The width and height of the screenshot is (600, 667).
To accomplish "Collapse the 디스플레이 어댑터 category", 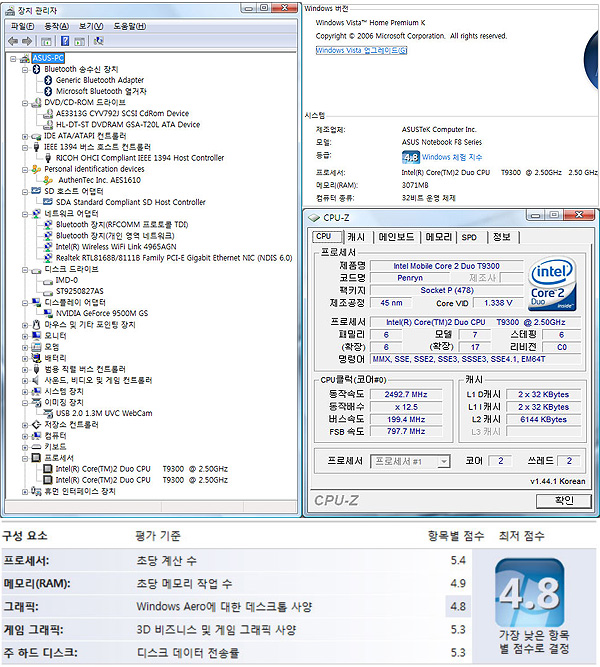I will pos(25,303).
